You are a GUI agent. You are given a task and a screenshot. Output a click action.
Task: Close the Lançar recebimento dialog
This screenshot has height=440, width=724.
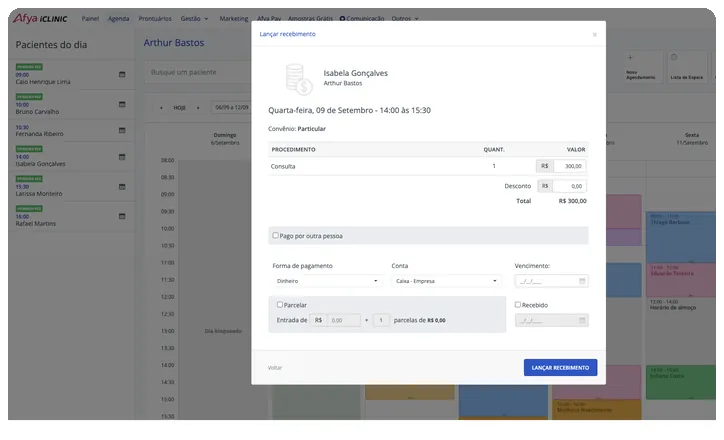(595, 35)
